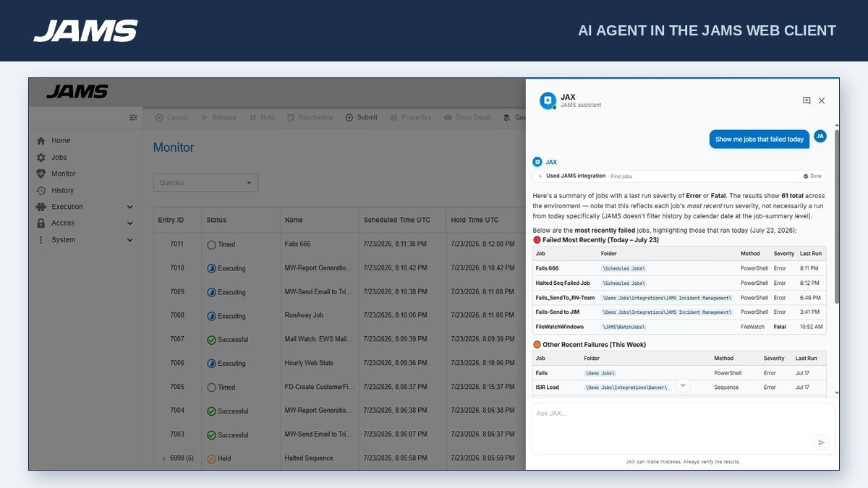This screenshot has height=488, width=868.
Task: Click the Halted Seq Failed Job in JAX table
Action: [x=563, y=283]
